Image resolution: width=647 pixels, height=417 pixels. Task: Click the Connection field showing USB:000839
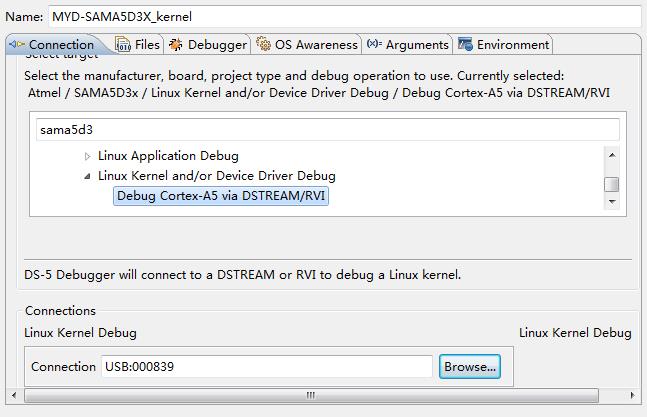[267, 366]
